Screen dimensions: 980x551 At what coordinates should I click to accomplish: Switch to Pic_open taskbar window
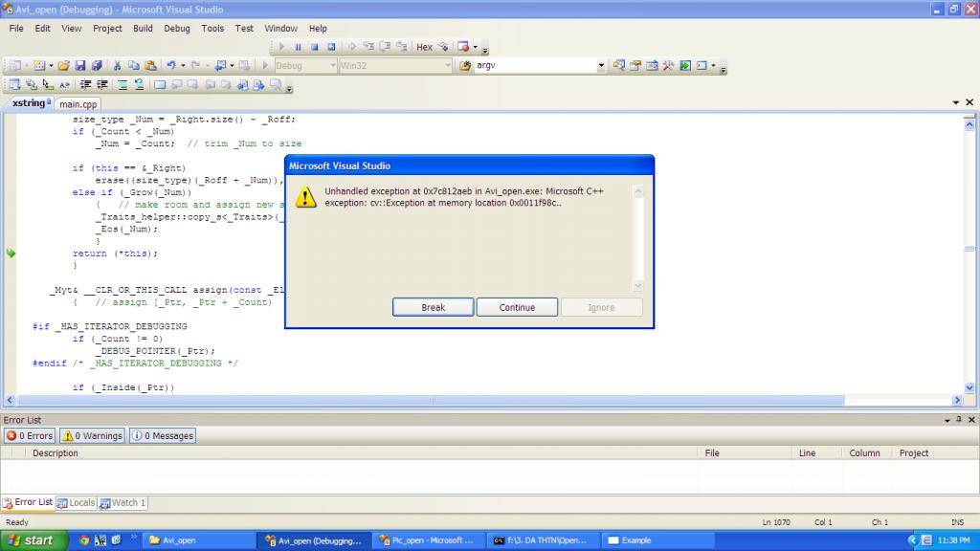click(428, 540)
